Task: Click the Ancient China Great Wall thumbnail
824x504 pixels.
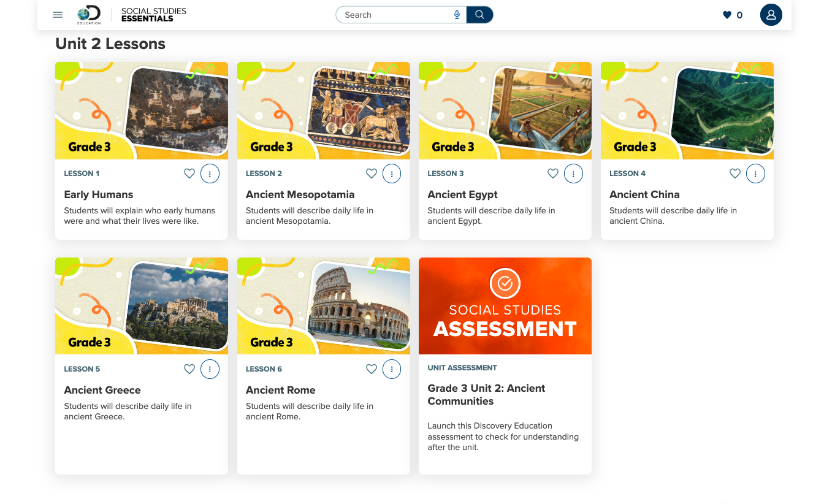Action: coord(687,110)
